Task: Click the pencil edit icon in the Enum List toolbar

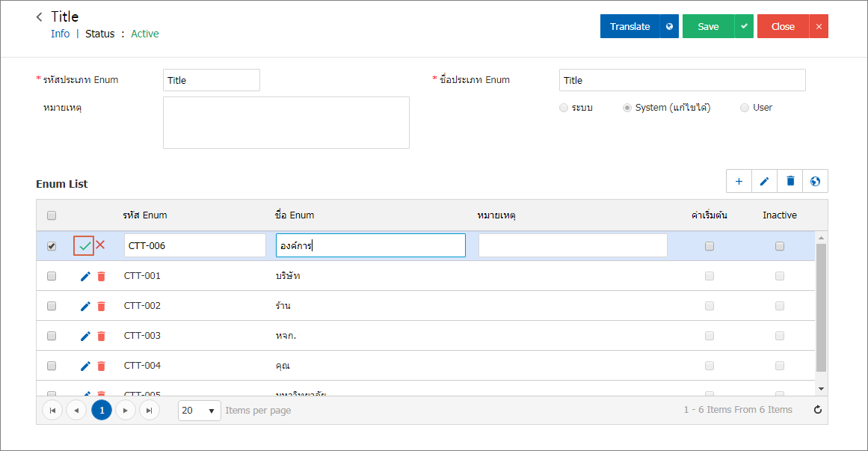Action: pos(765,181)
